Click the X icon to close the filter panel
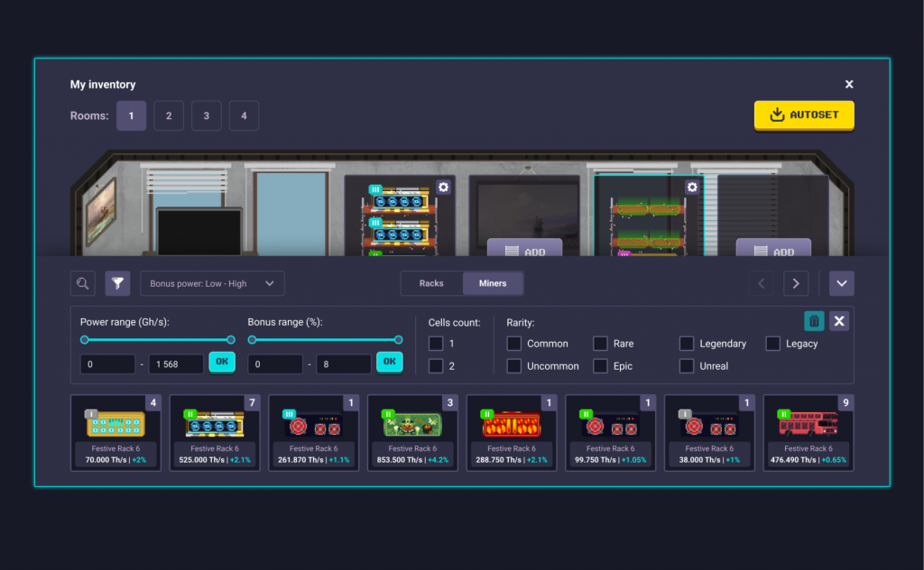This screenshot has height=570, width=924. pos(838,320)
